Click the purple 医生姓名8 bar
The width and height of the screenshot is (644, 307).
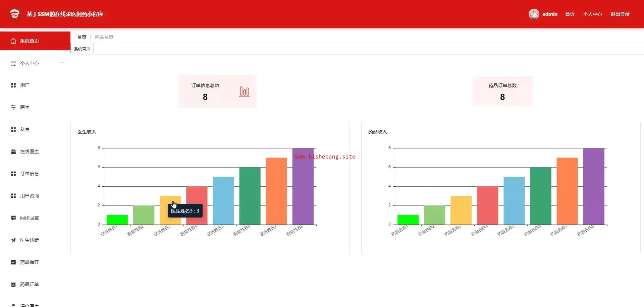click(303, 186)
